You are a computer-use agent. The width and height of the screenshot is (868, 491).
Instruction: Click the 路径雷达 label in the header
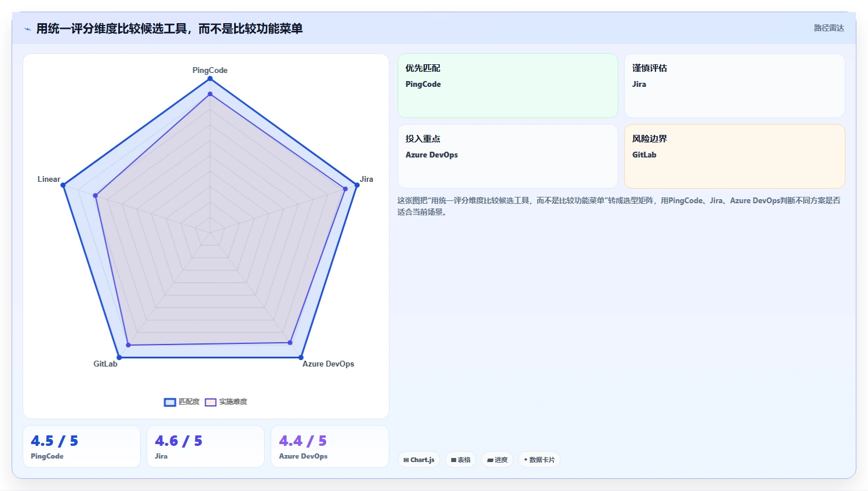click(x=829, y=28)
